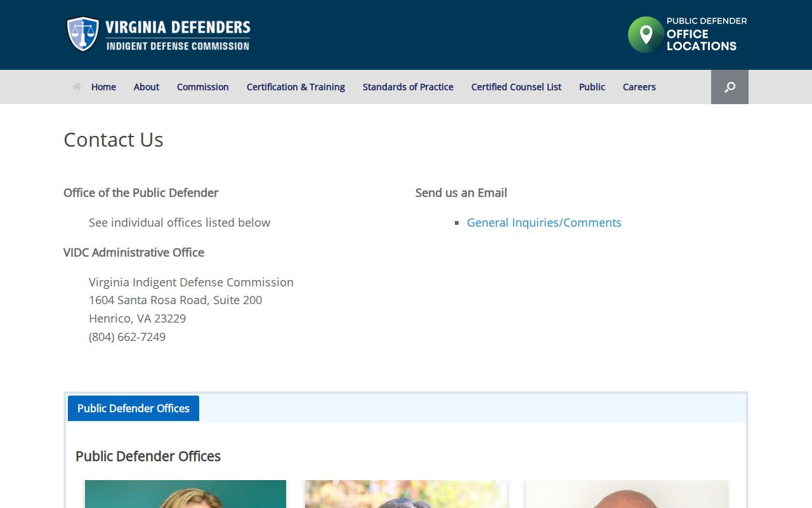The image size is (812, 508).
Task: Click 'Henrico, VA 23229' address line
Action: point(137,318)
